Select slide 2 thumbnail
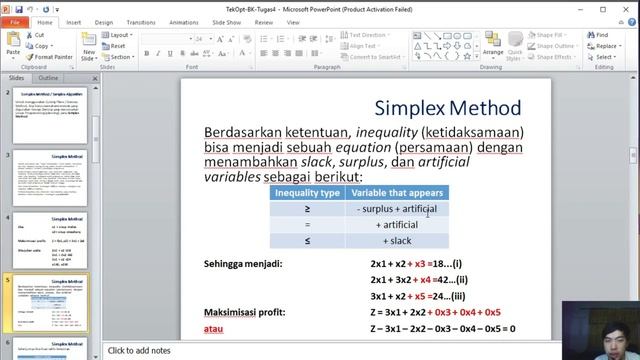The height and width of the screenshot is (360, 640). coord(50,116)
